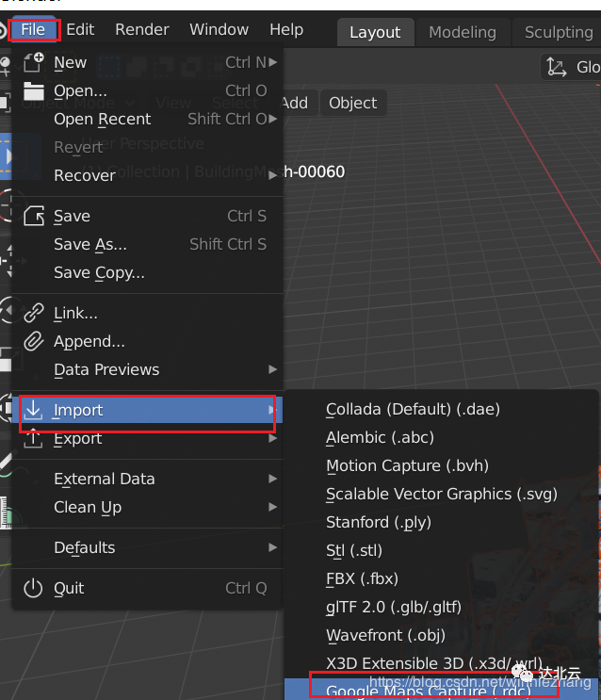Click the Open folder icon
Image resolution: width=601 pixels, height=700 pixels.
pos(34,90)
